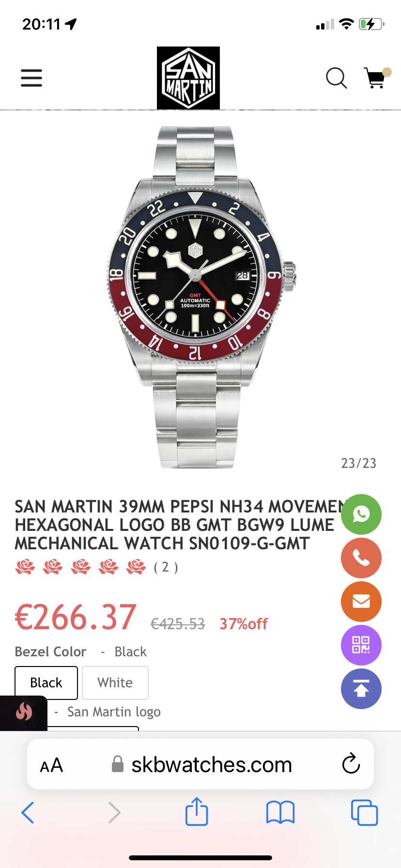
Task: Open the Safari share sheet
Action: (197, 811)
